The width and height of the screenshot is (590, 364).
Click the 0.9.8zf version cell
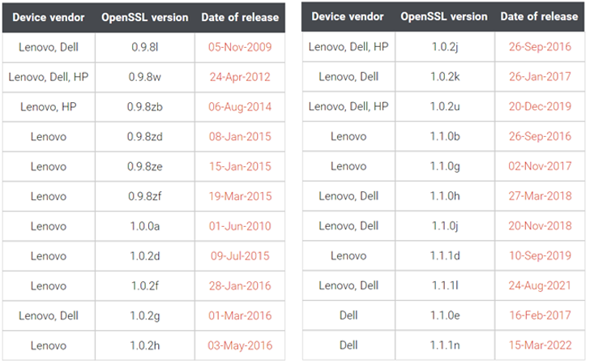click(146, 196)
